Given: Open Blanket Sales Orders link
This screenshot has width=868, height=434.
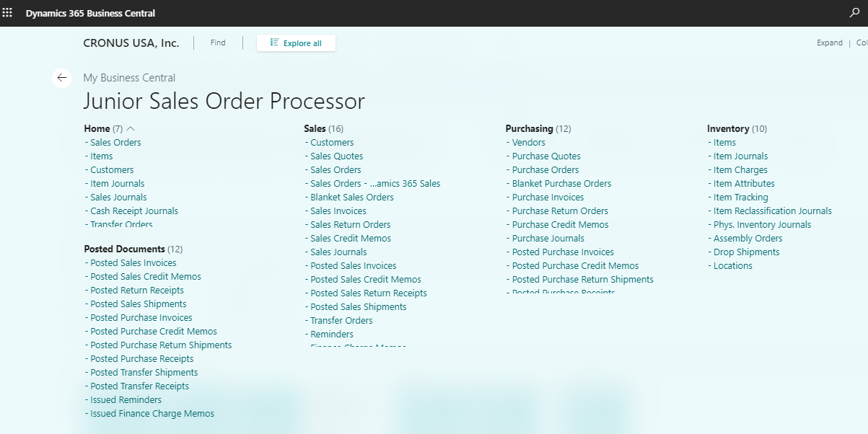Looking at the screenshot, I should [352, 198].
